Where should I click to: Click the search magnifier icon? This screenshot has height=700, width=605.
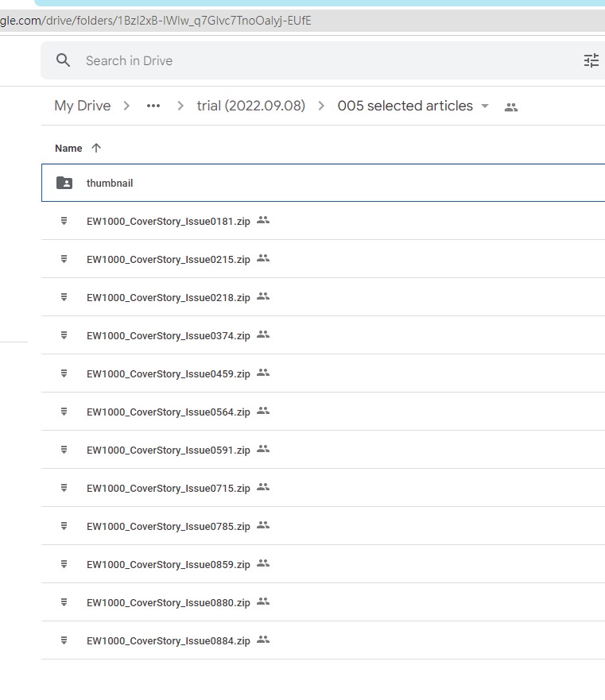point(63,60)
